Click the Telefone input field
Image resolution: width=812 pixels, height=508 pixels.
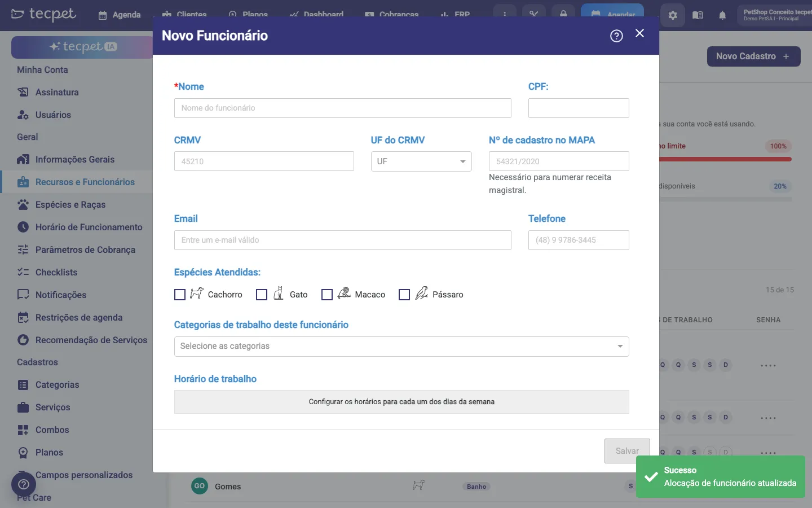(579, 240)
